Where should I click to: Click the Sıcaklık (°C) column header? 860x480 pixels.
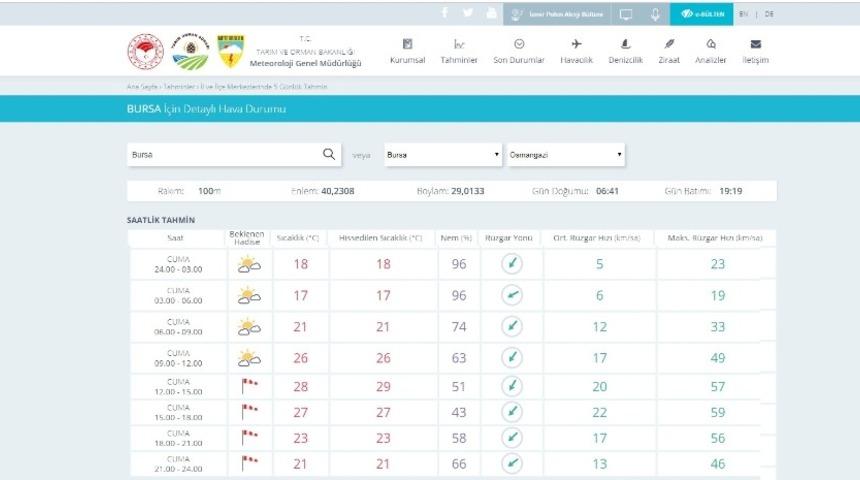click(x=298, y=238)
